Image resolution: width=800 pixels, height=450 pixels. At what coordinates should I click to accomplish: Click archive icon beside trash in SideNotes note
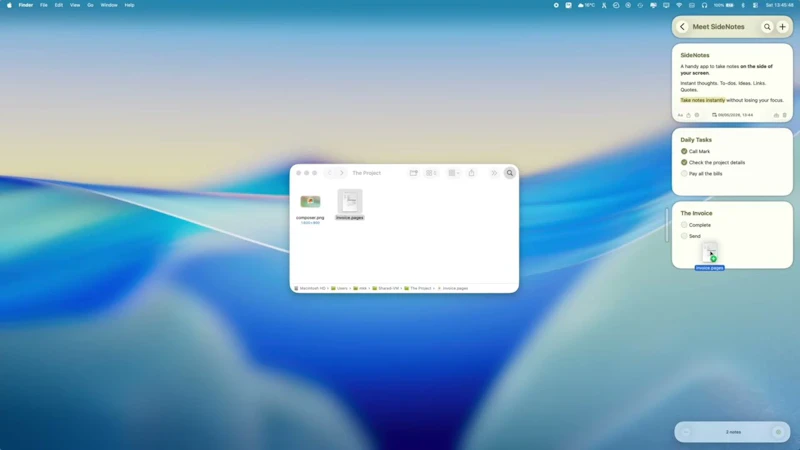tap(776, 115)
